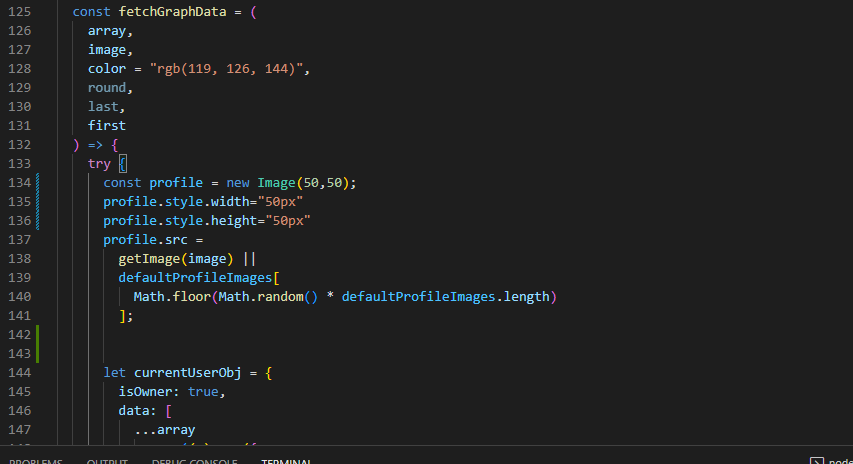Click the 'try' keyword on line 133
The height and width of the screenshot is (464, 853).
point(100,164)
